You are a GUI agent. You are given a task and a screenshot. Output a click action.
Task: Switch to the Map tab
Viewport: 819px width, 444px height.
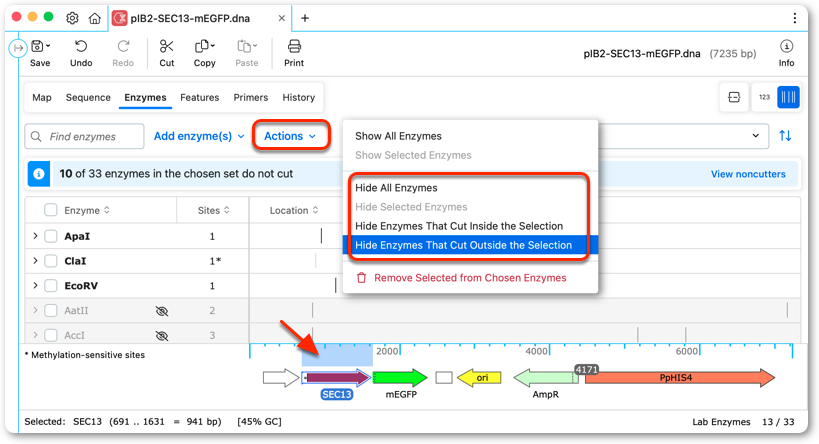point(42,97)
